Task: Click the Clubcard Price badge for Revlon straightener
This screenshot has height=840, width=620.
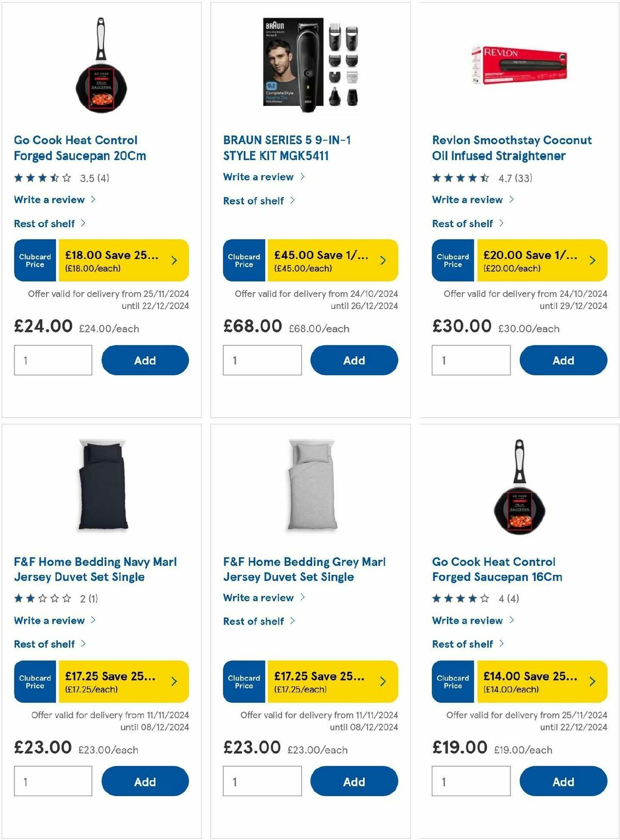Action: tap(453, 261)
